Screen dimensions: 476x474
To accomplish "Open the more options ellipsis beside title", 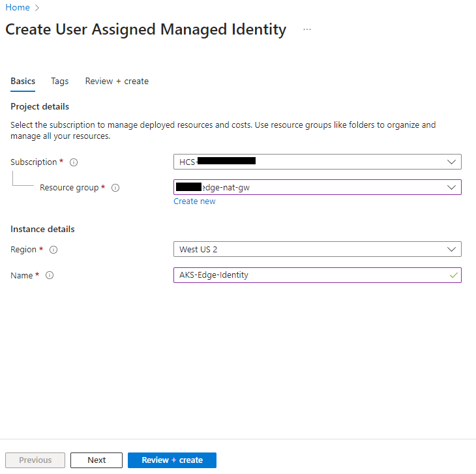I will [307, 29].
